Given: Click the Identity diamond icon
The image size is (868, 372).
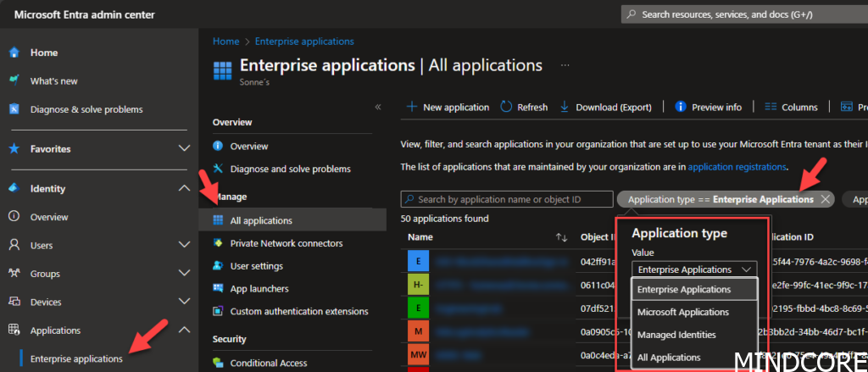Looking at the screenshot, I should pos(15,189).
